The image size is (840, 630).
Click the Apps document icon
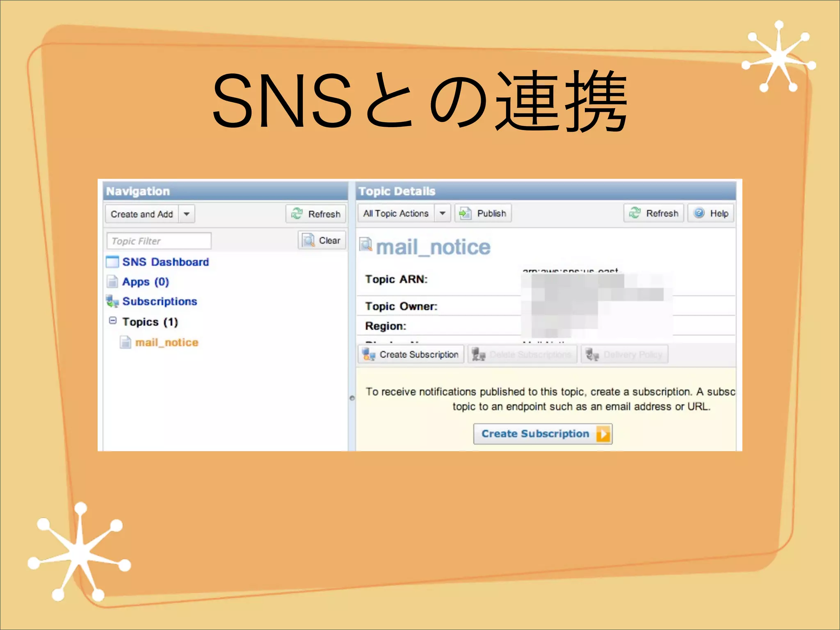[x=112, y=281]
